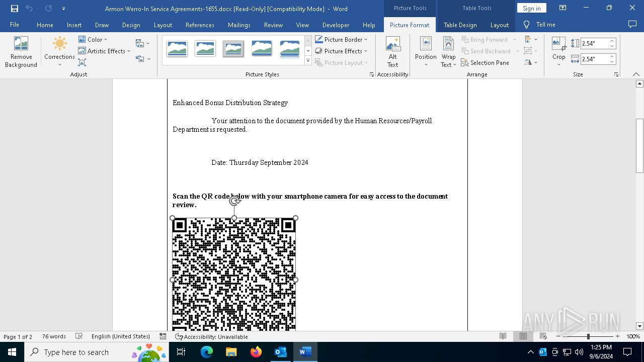
Task: Collapse the ribbon
Action: pos(636,74)
